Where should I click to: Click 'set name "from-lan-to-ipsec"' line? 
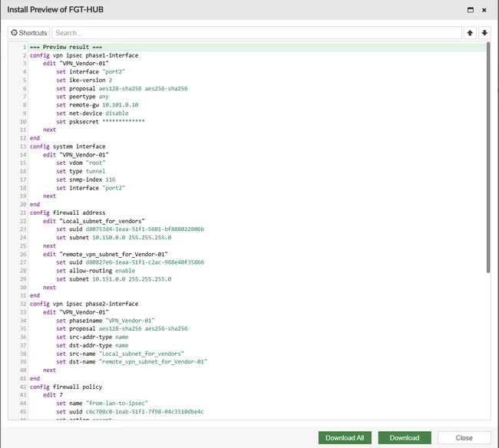coord(102,404)
